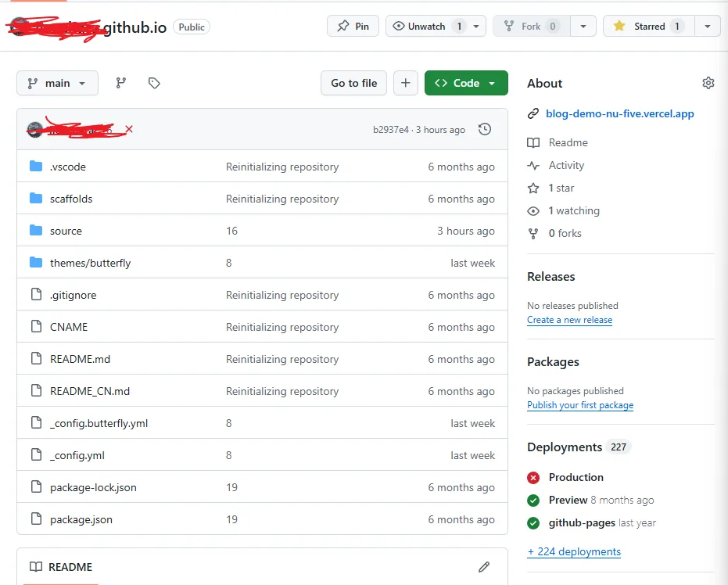Open the source folder
The height and width of the screenshot is (585, 728).
click(x=66, y=231)
